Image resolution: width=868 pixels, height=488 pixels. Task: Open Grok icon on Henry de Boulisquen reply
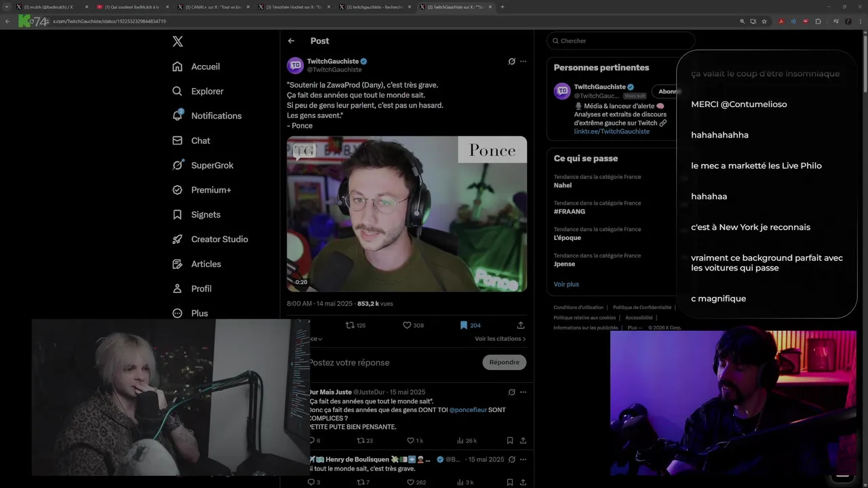512,459
